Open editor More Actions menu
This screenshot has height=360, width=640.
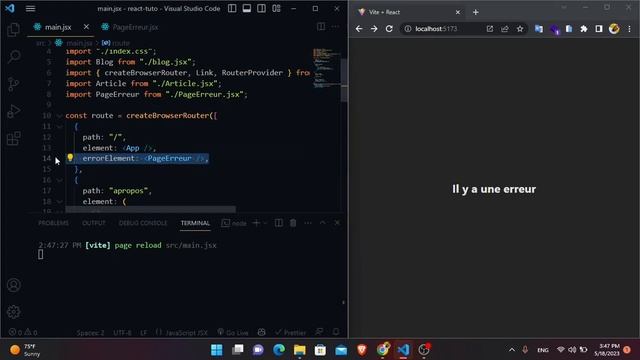[336, 27]
